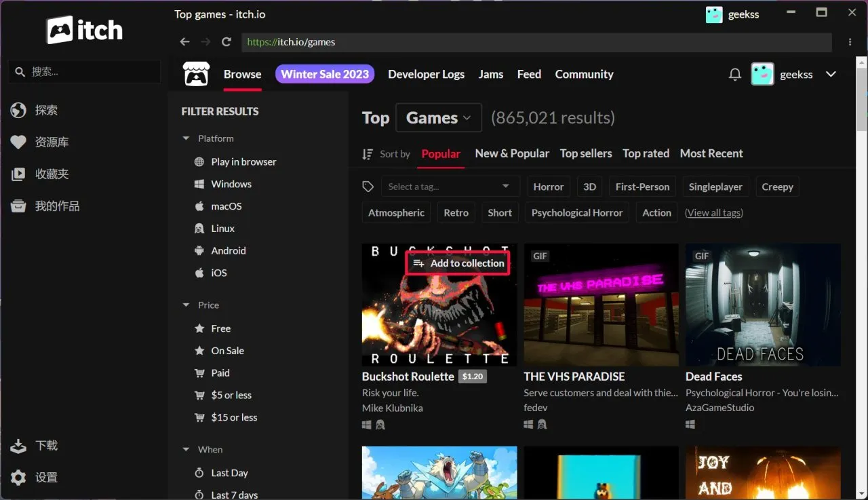Open the Select a tag dropdown

click(x=450, y=187)
